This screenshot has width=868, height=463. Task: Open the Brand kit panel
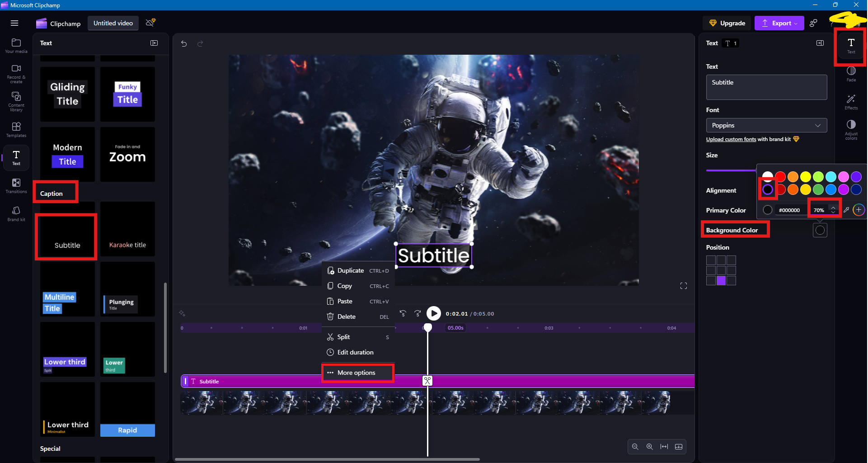[x=16, y=214]
